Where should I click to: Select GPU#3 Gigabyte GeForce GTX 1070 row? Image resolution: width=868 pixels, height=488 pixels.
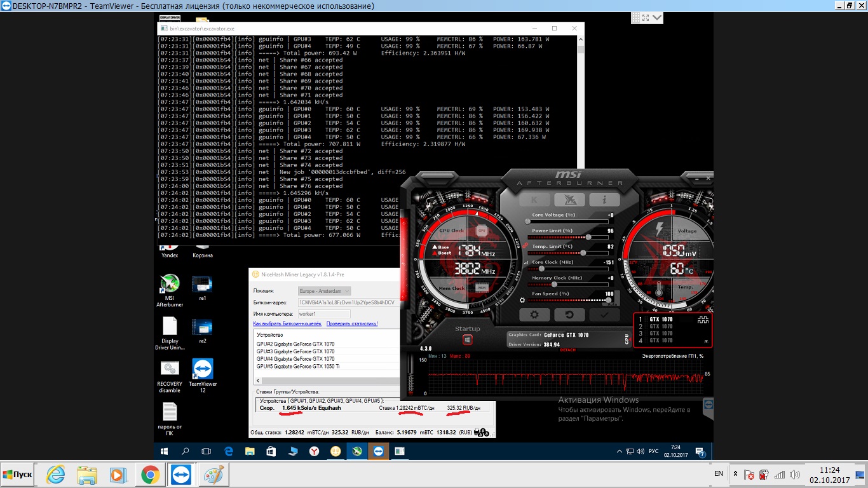[x=295, y=351]
